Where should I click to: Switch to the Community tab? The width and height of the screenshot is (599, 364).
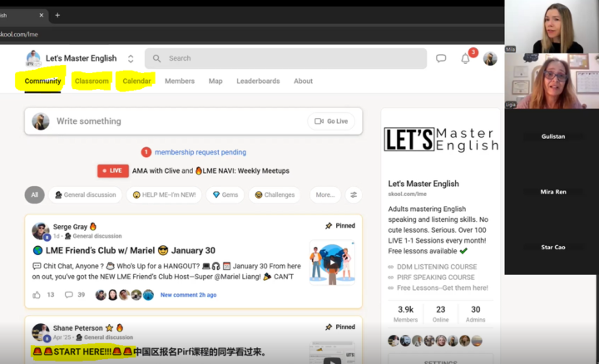(x=42, y=81)
